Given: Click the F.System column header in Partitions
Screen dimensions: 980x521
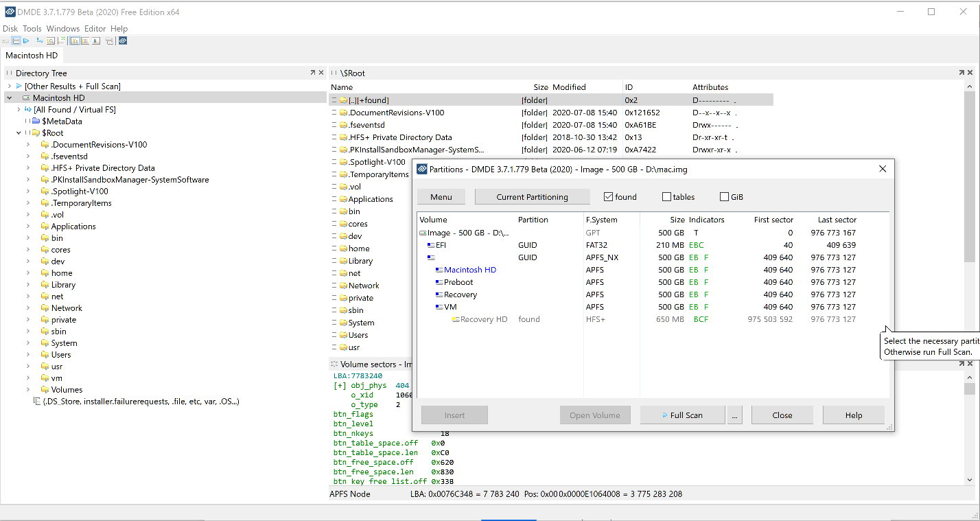Looking at the screenshot, I should [602, 220].
